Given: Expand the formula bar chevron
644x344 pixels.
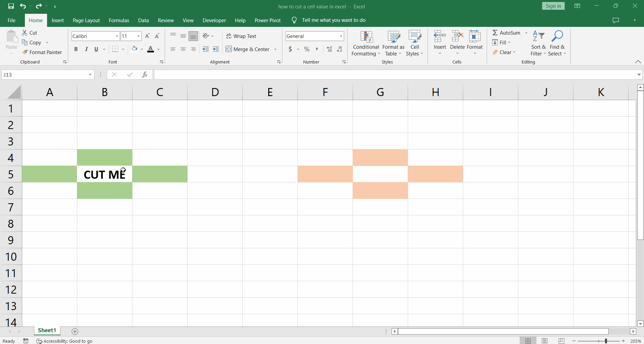Looking at the screenshot, I should [639, 75].
